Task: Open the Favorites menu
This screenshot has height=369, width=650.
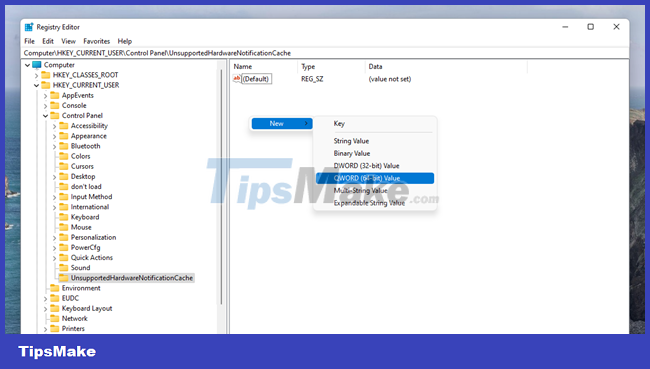Action: (97, 41)
